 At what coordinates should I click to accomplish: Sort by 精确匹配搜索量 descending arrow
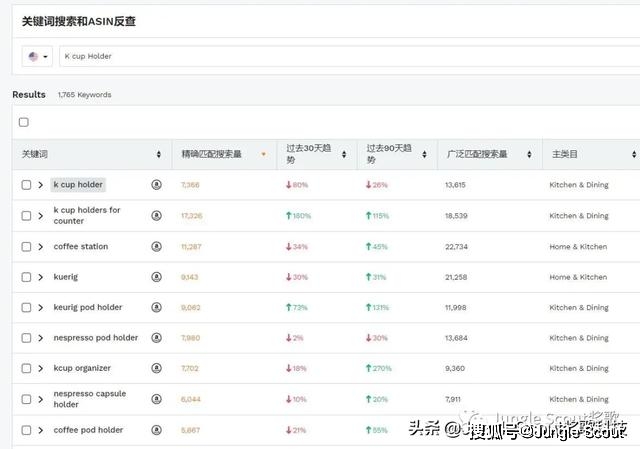264,154
